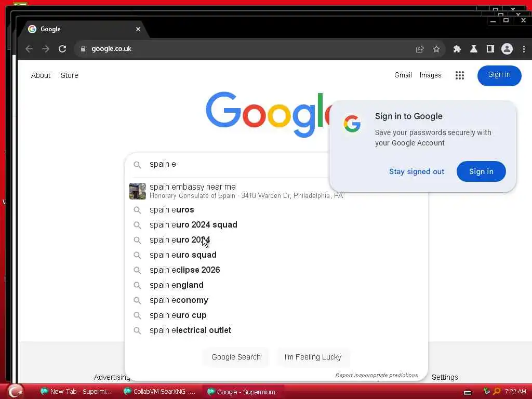This screenshot has width=532, height=399.
Task: Switch to CollabVM SearXNG taskbar item
Action: (x=159, y=392)
